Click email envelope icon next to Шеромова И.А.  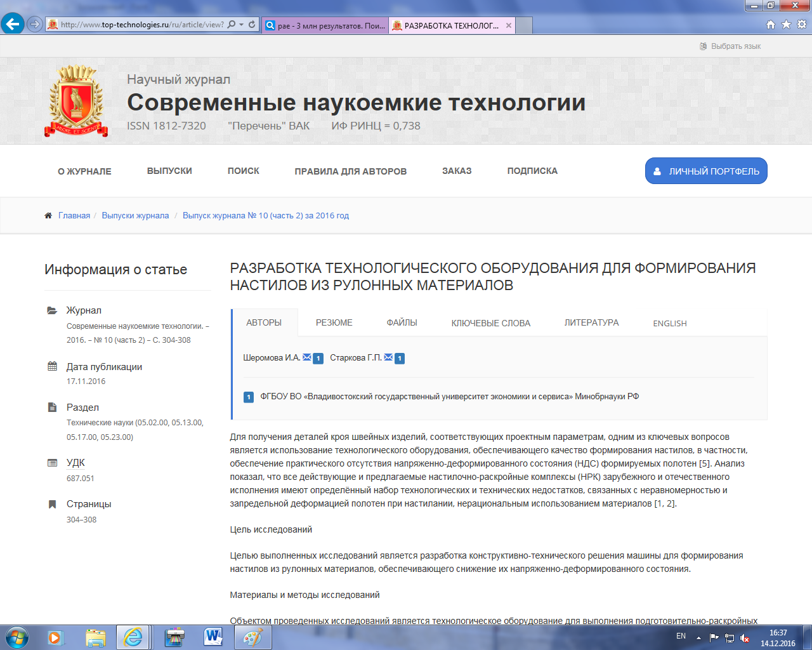point(307,357)
